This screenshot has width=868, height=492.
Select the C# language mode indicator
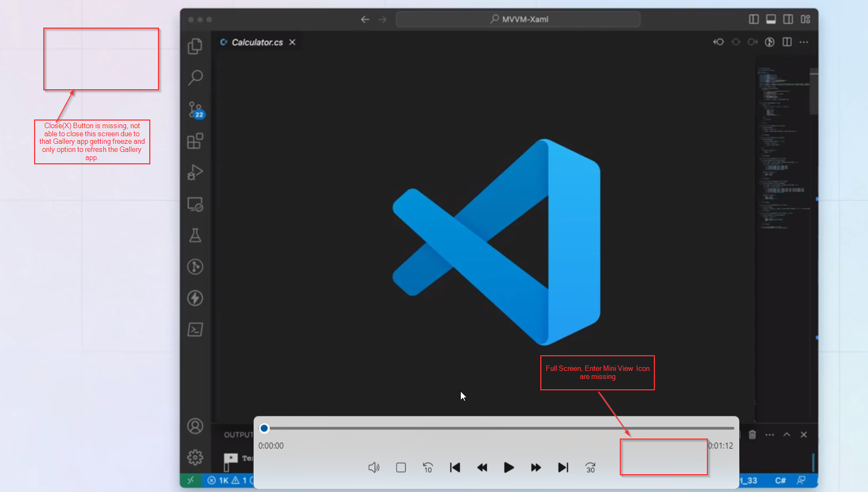[780, 480]
